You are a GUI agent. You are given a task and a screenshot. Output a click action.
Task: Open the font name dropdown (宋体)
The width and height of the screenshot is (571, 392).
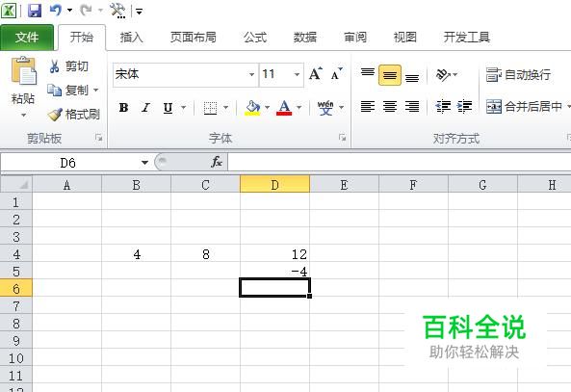pyautogui.click(x=251, y=75)
